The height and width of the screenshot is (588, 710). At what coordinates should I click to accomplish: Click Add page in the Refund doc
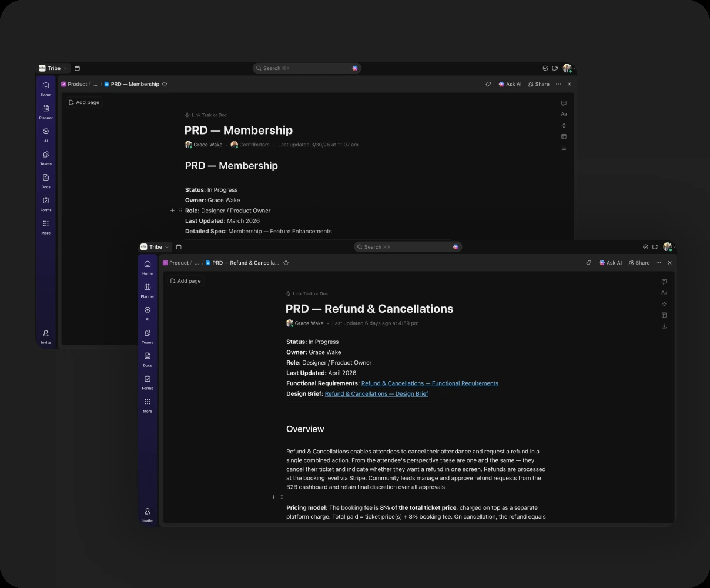[186, 281]
